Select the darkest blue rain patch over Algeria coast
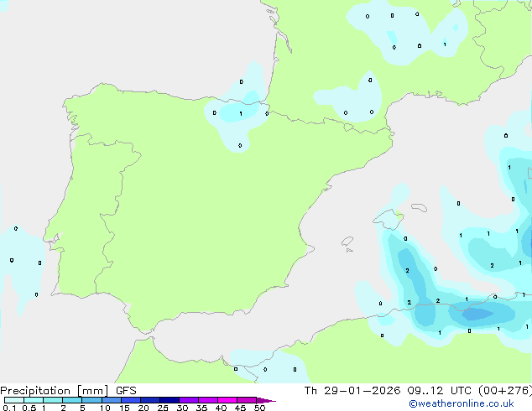This screenshot has width=532, height=411. 477,314
